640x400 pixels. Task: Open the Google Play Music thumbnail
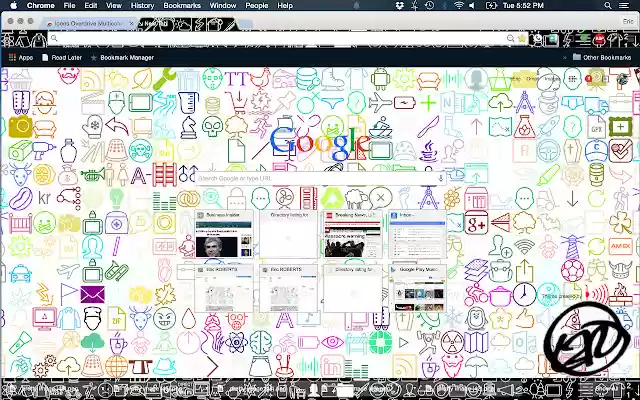click(418, 288)
